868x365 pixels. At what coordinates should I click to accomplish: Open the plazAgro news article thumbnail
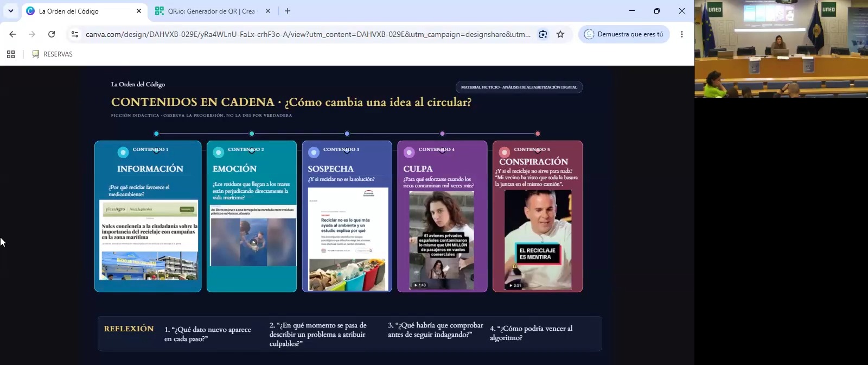click(149, 240)
